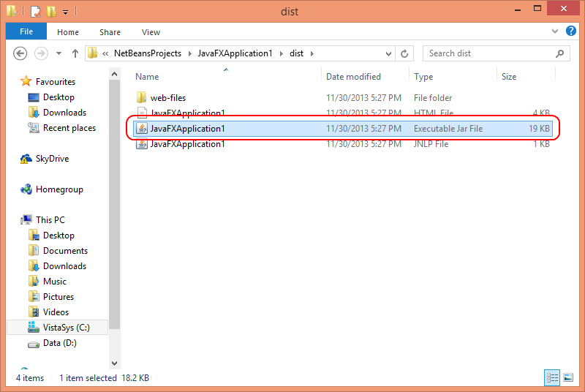
Task: Expand the arrow after dist breadcrumb
Action: tap(312, 53)
